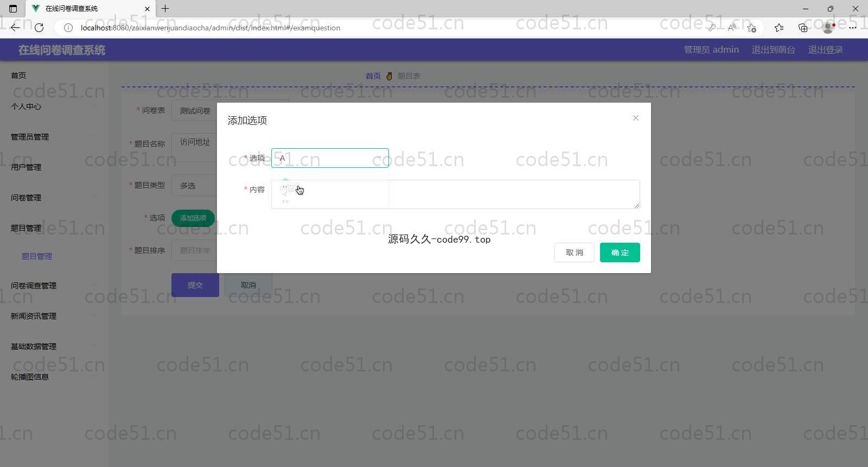This screenshot has height=467, width=868.
Task: Click the 题目排序 input field
Action: click(x=194, y=250)
